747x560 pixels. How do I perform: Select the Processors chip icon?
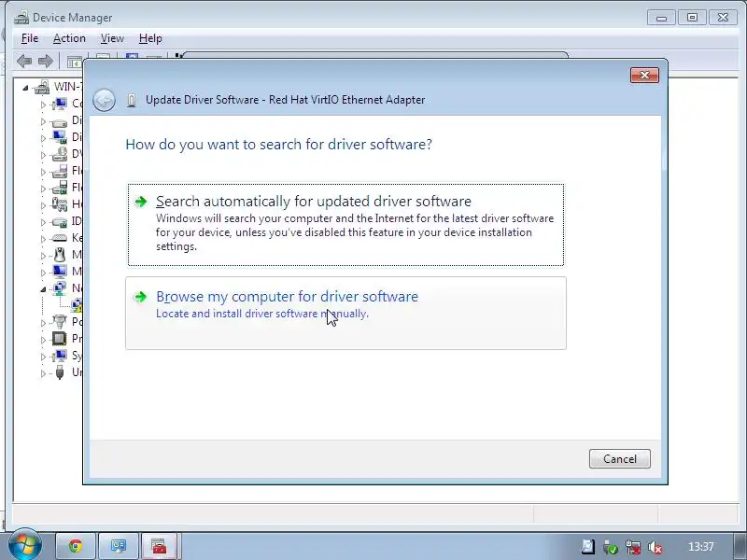[x=60, y=339]
